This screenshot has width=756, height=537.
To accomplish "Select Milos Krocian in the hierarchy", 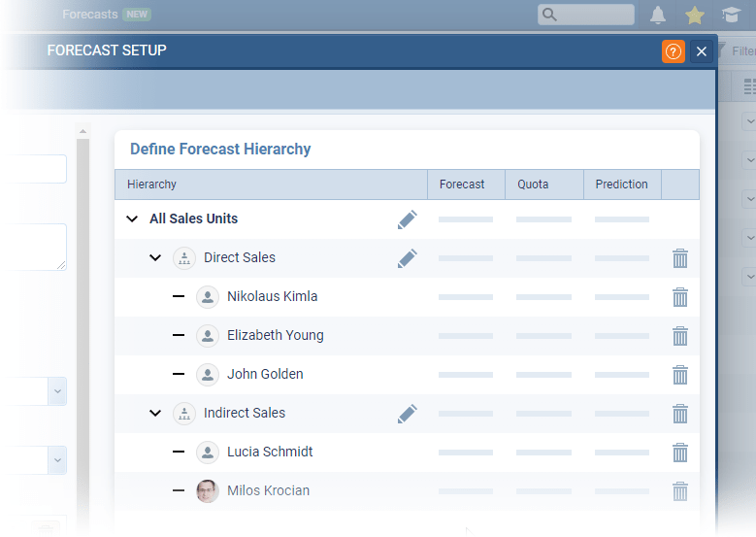I will click(x=268, y=490).
